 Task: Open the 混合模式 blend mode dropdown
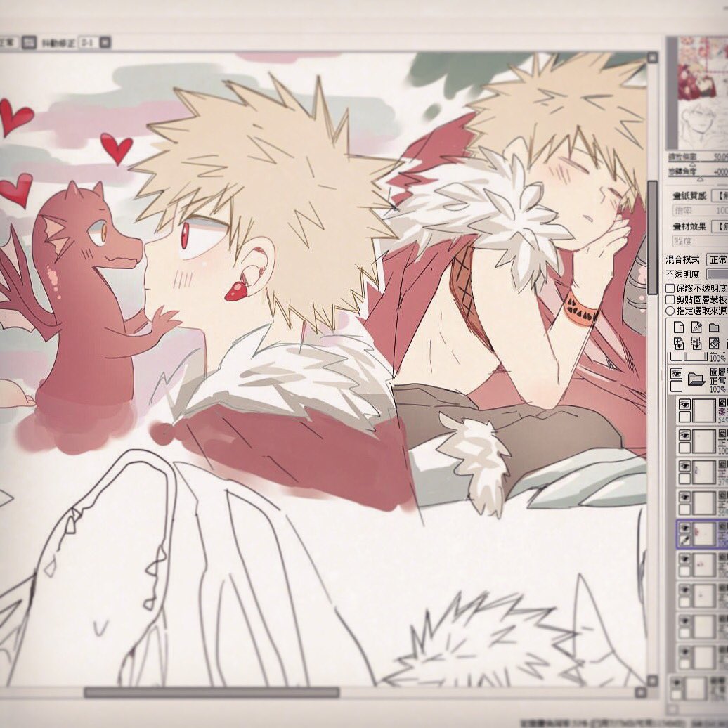[x=717, y=259]
